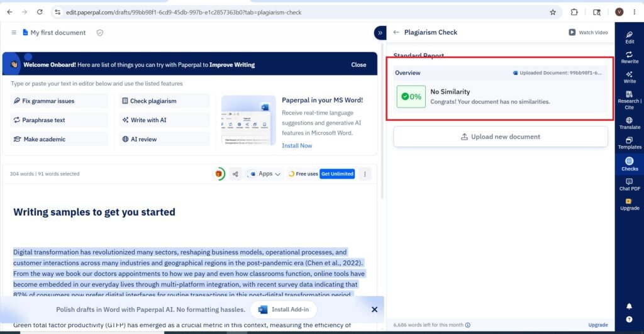Select Fix grammar issues
Screen dimensions: 644x334
(59, 101)
